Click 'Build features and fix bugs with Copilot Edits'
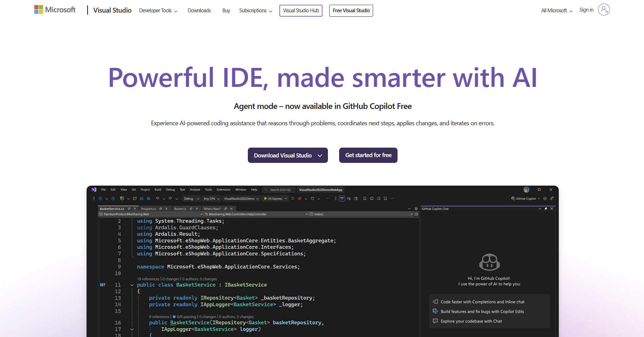The width and height of the screenshot is (644, 337). [x=482, y=312]
